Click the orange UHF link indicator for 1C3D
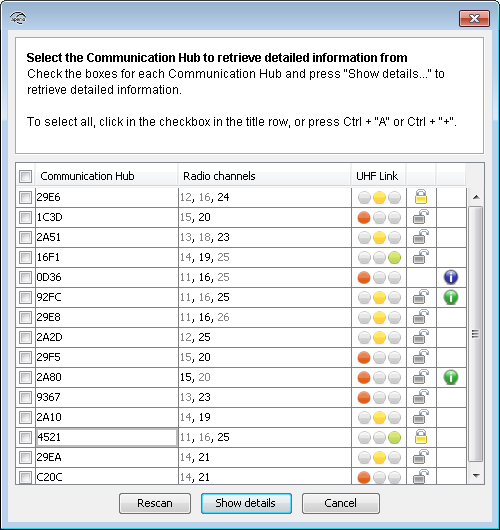The image size is (500, 530). point(364,217)
